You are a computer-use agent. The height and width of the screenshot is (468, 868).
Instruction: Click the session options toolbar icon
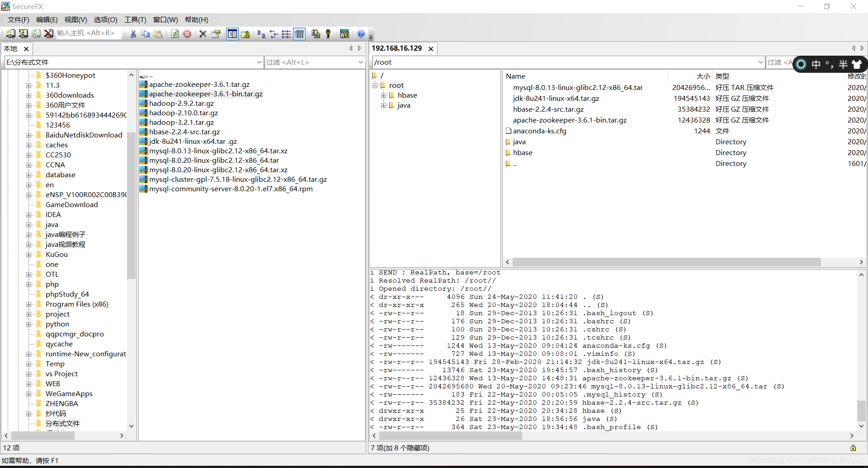(x=344, y=34)
